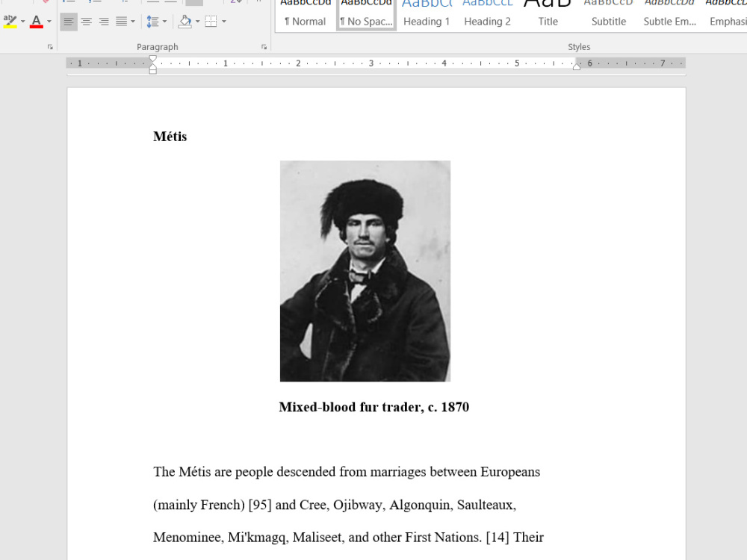Apply the Subtle Emphasis style
The height and width of the screenshot is (560, 747).
(x=670, y=14)
